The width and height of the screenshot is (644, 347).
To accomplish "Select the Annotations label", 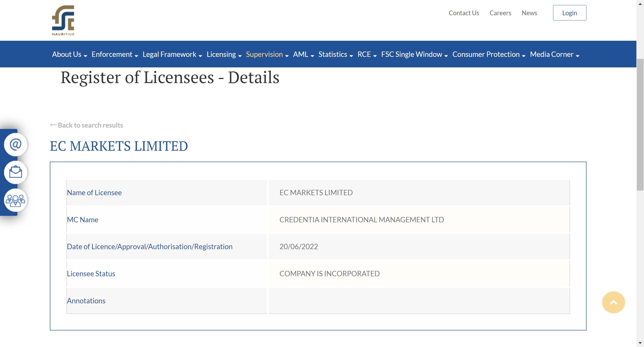I will (86, 301).
